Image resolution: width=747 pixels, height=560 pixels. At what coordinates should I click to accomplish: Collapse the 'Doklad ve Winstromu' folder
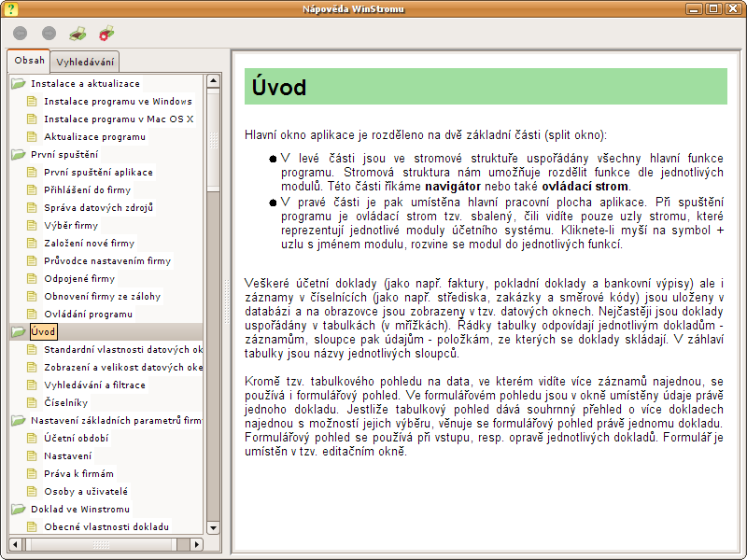[18, 510]
